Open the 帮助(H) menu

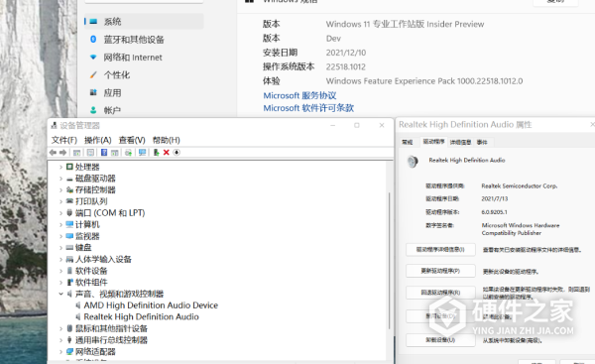[167, 140]
